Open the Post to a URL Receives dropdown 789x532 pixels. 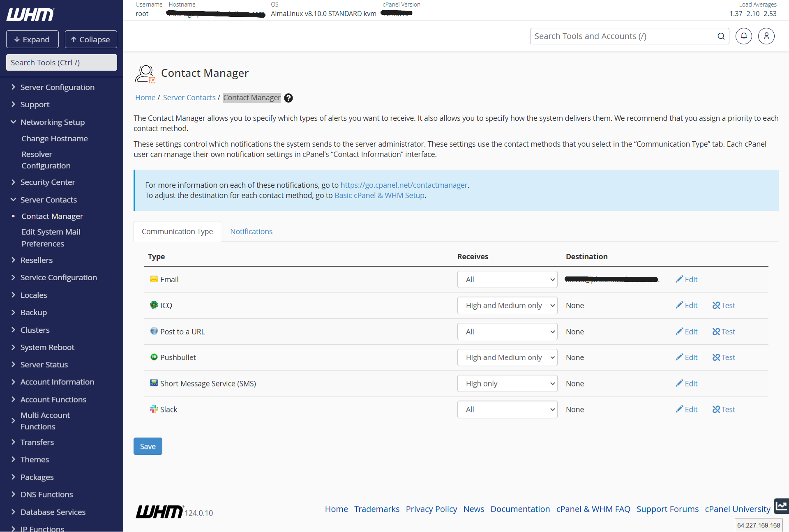click(x=507, y=332)
